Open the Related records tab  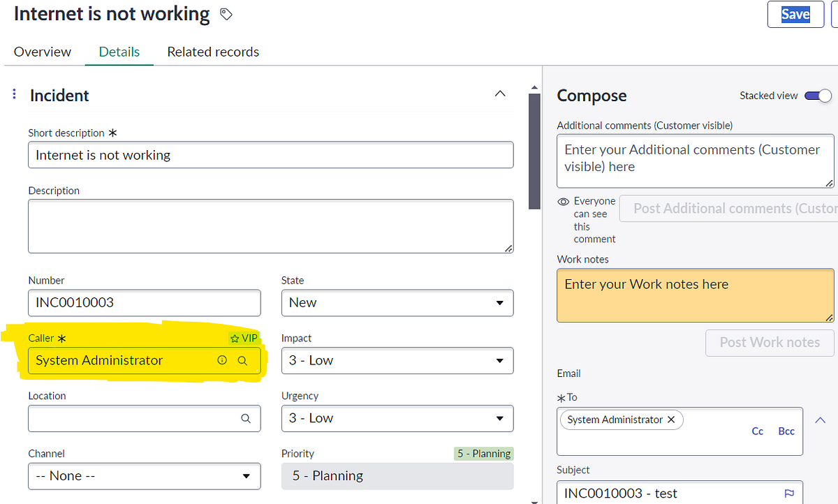pyautogui.click(x=212, y=52)
